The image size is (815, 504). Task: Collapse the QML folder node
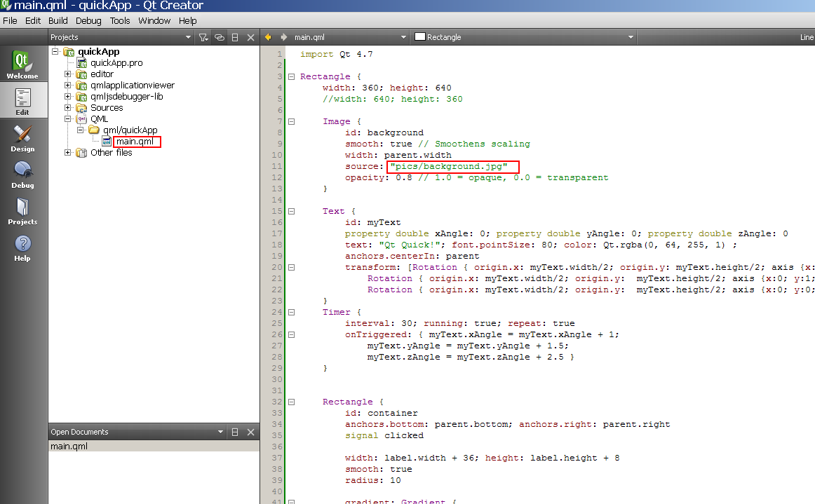pos(67,119)
